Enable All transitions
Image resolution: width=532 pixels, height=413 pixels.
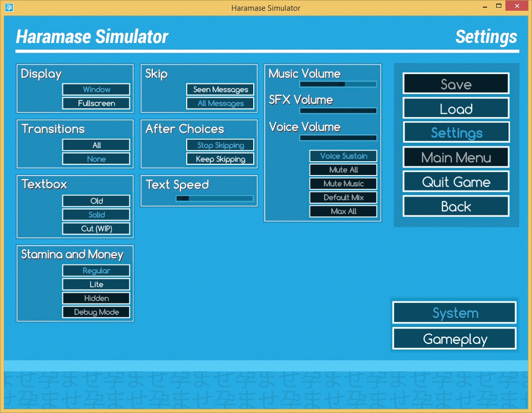click(96, 145)
